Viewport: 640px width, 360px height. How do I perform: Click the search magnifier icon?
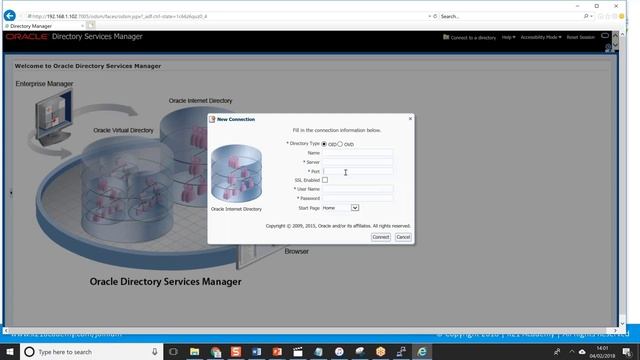586,16
